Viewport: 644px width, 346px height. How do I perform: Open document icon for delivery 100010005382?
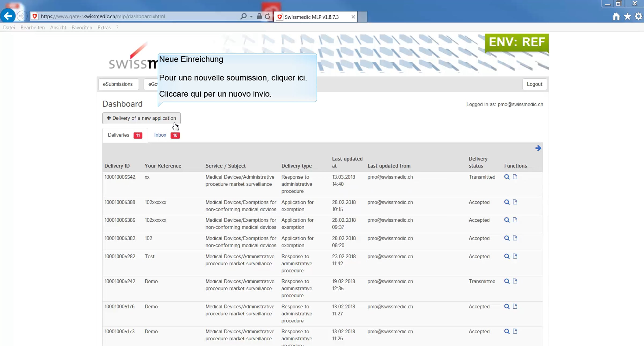pos(515,238)
